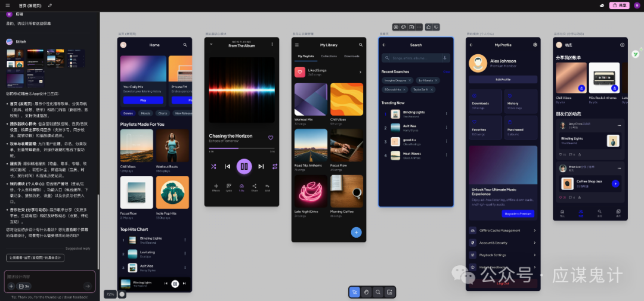Select the Charts category chip on Home

coord(162,113)
